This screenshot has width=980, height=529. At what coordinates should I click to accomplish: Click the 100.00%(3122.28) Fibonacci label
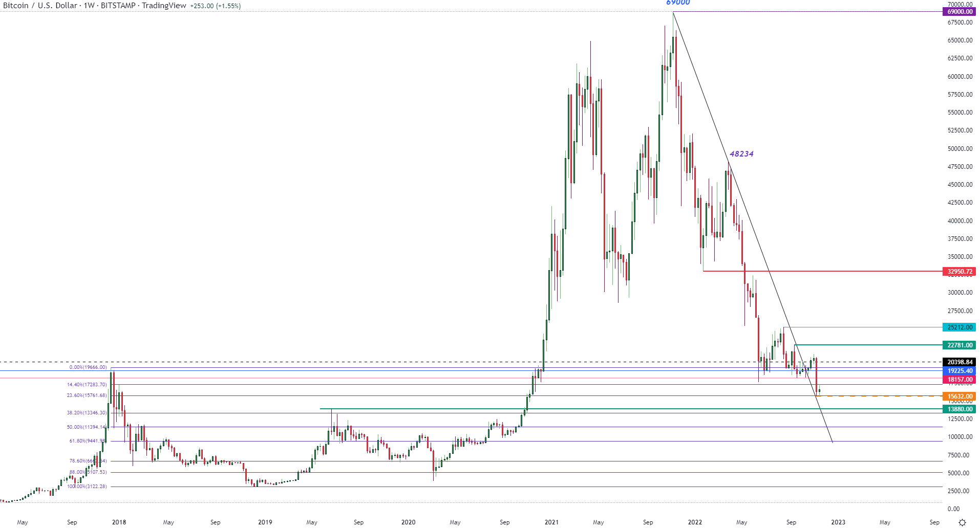click(87, 487)
